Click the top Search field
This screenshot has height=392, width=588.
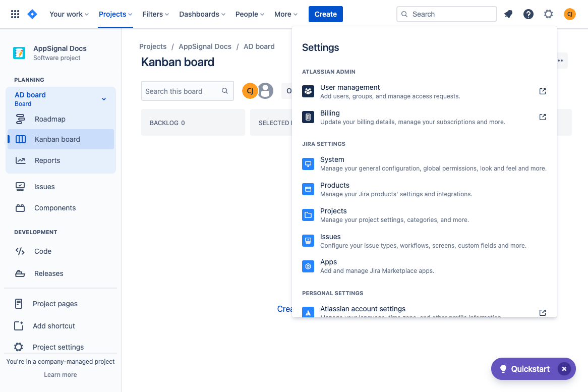(447, 14)
